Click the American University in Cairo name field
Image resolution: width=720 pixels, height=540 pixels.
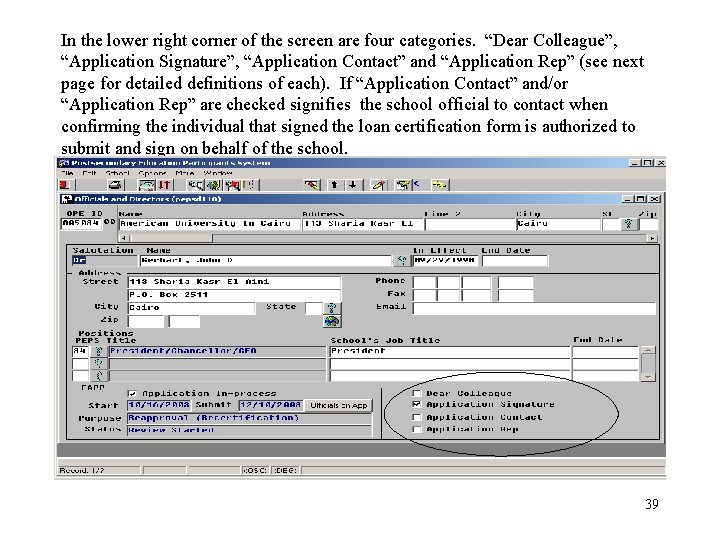[x=209, y=224]
